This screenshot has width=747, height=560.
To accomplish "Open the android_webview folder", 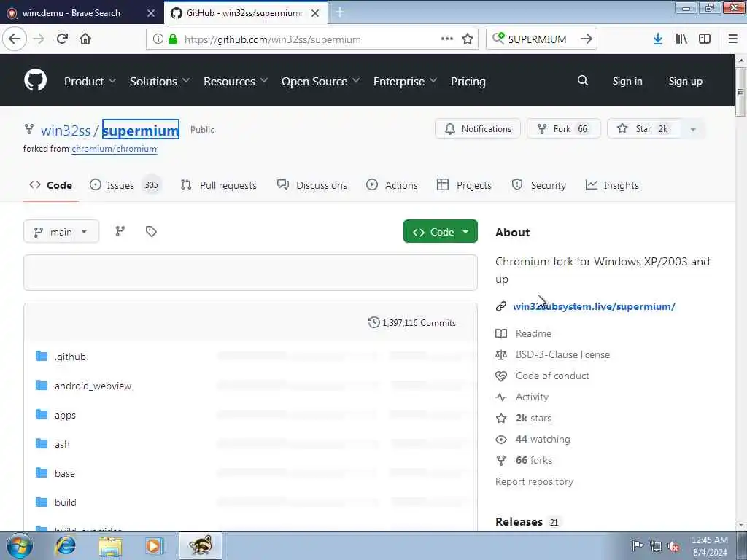I will [93, 386].
